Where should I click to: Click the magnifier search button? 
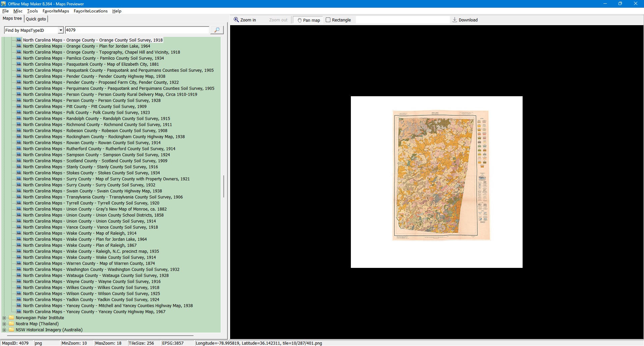click(x=217, y=30)
